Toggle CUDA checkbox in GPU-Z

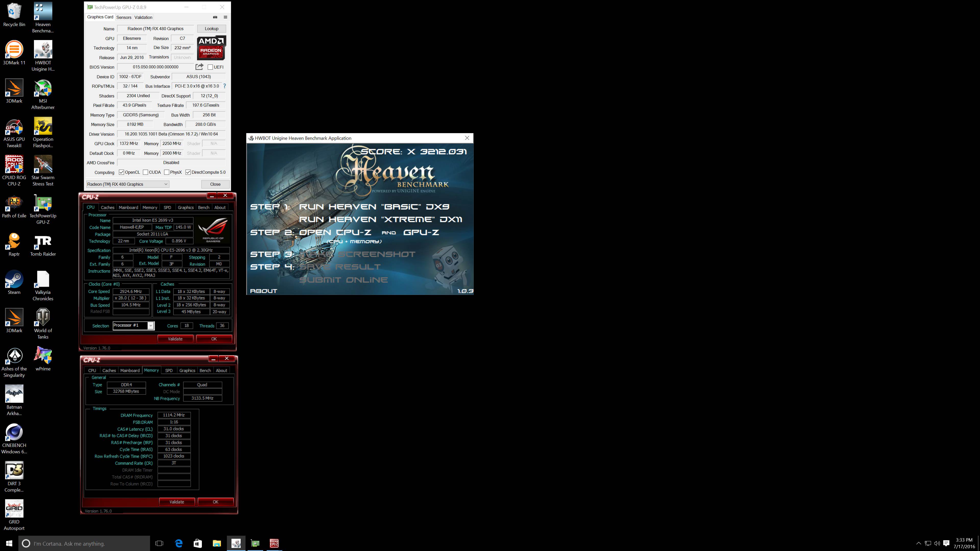(x=145, y=172)
